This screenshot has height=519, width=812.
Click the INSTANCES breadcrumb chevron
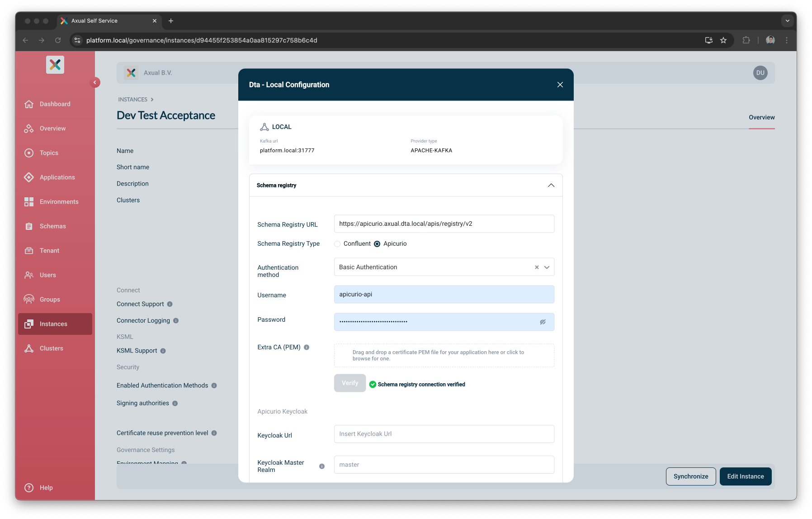(152, 100)
